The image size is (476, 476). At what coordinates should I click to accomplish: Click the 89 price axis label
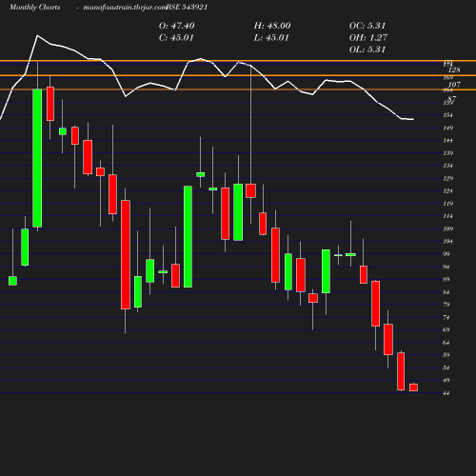point(446,280)
